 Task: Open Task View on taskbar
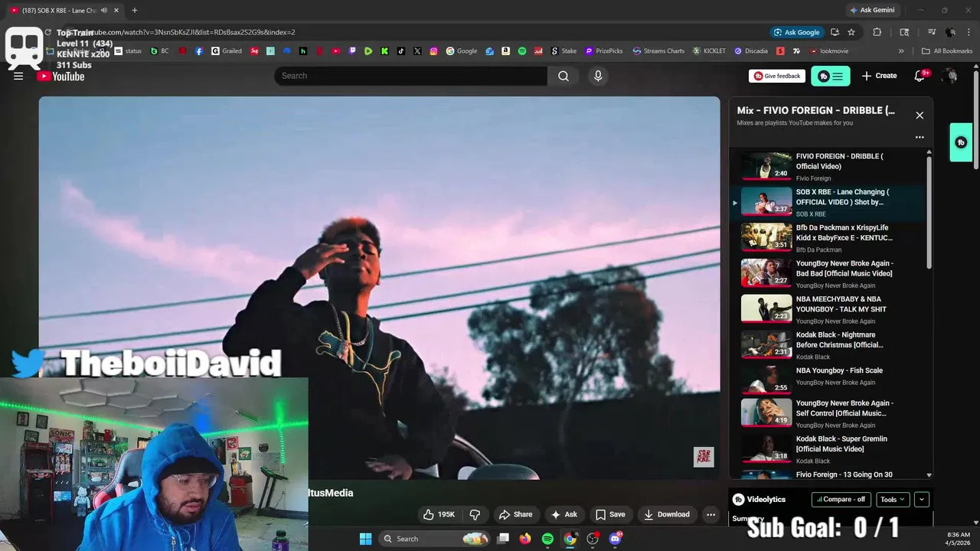(x=503, y=539)
